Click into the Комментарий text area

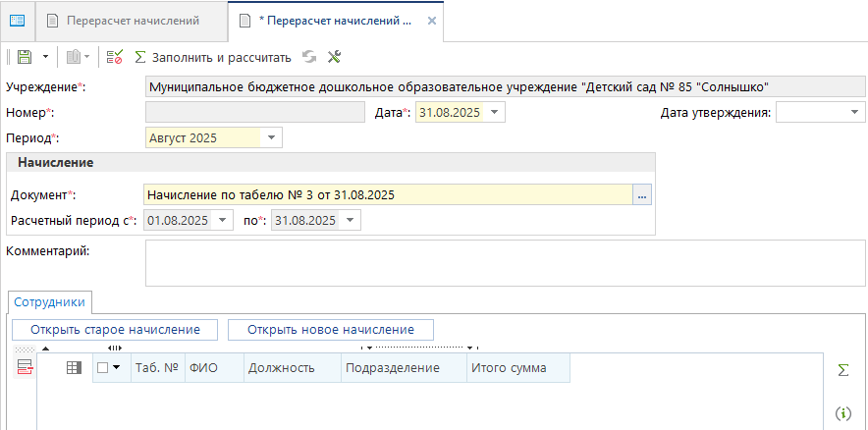coord(505,263)
